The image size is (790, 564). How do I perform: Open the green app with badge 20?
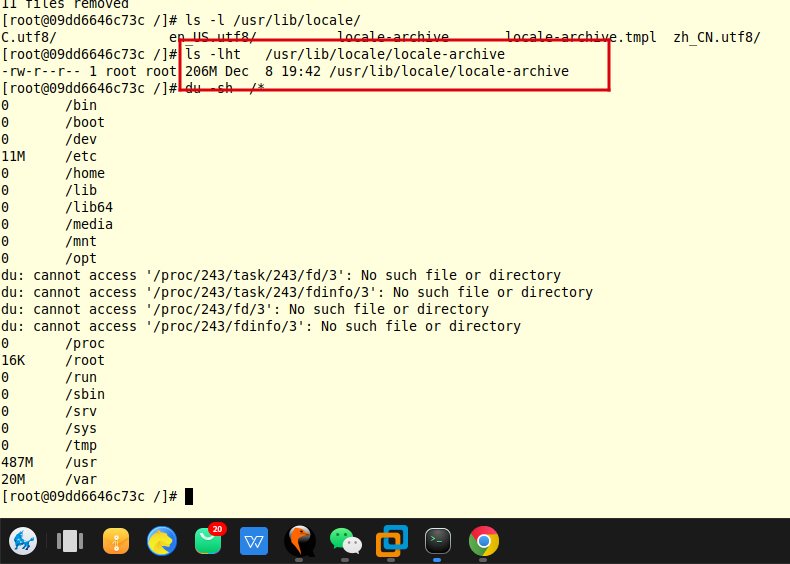[208, 541]
